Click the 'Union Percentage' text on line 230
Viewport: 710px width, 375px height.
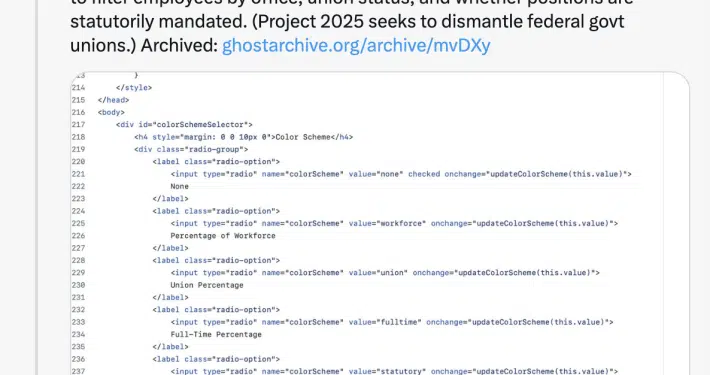tap(207, 285)
